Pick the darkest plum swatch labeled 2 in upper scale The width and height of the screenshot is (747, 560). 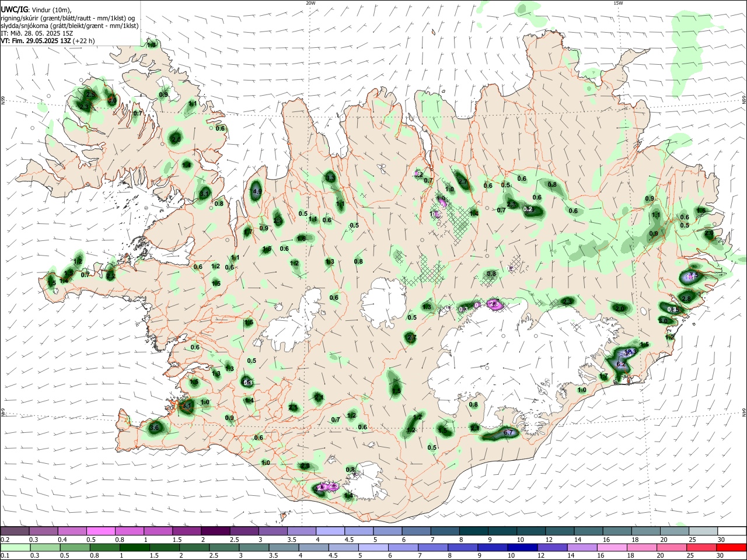[215, 531]
